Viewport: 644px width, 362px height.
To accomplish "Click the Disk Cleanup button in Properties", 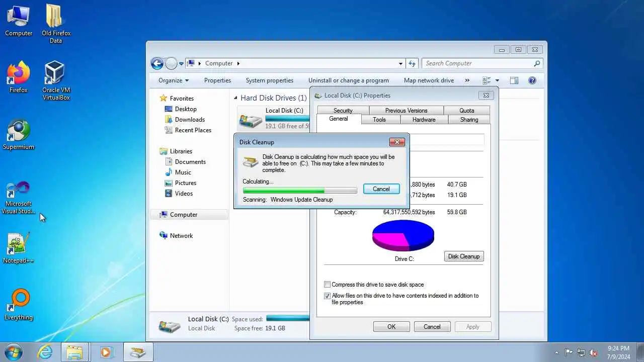I will (464, 256).
